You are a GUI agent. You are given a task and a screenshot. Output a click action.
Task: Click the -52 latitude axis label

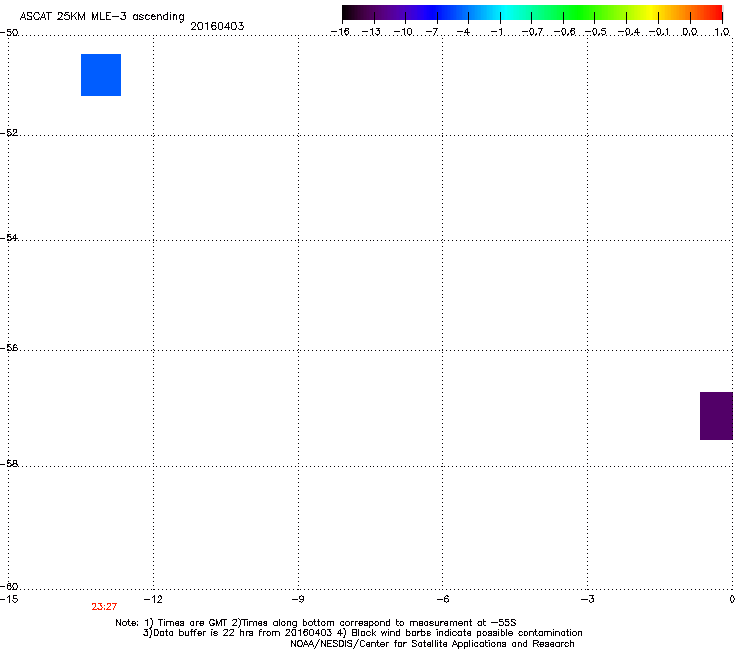tap(9, 133)
